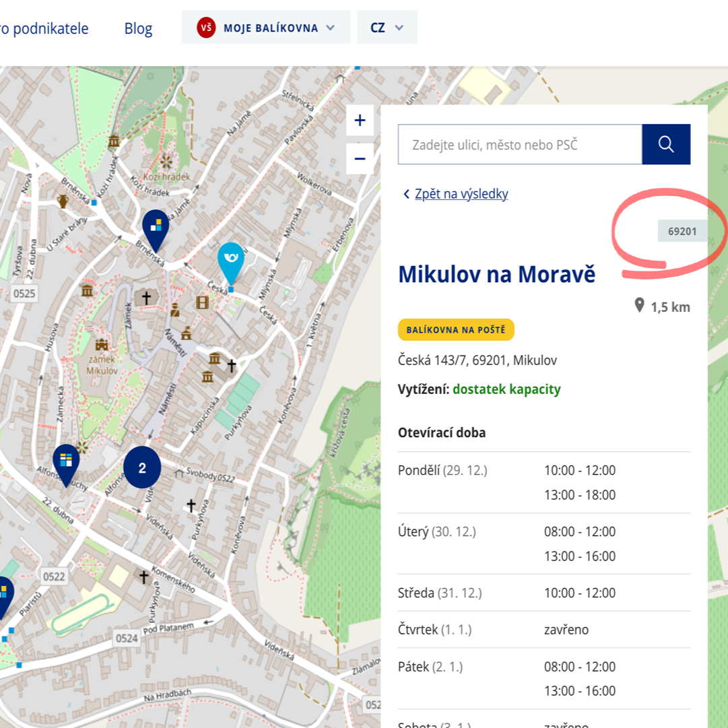Open the cluster marker labeled 2
Viewport: 728px width, 728px height.
click(142, 467)
